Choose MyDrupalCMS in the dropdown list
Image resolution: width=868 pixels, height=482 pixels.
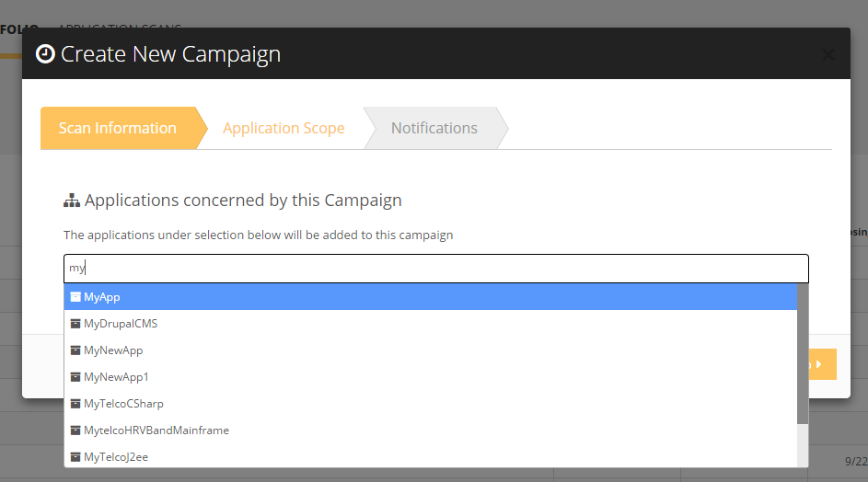[x=121, y=324]
